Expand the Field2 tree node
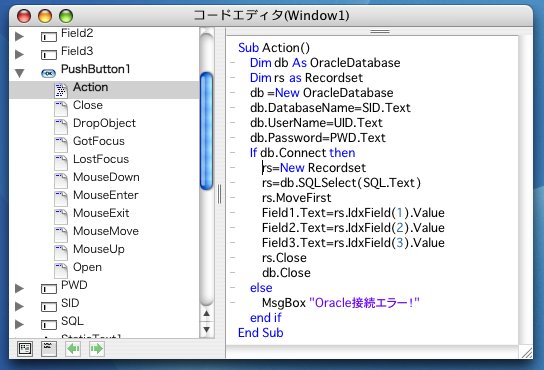Image resolution: width=544 pixels, height=370 pixels. click(x=19, y=36)
